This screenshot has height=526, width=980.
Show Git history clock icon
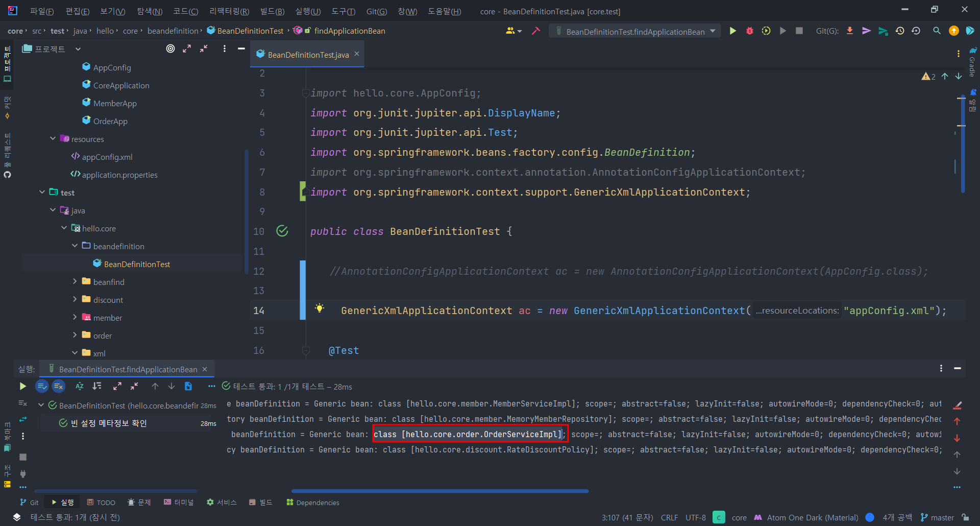[900, 31]
